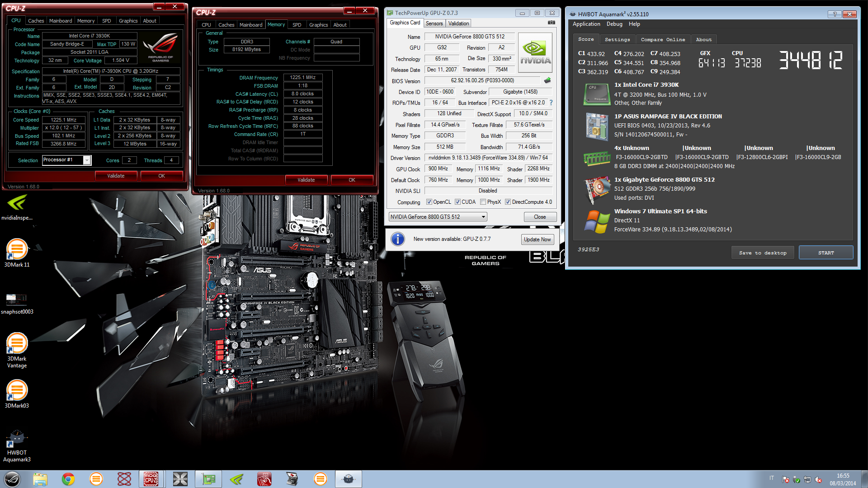
Task: Click the Action Center flag tray icon
Action: 785,479
